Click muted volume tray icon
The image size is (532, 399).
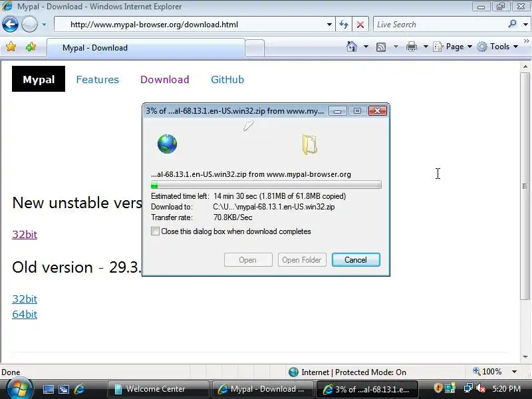[x=481, y=388]
